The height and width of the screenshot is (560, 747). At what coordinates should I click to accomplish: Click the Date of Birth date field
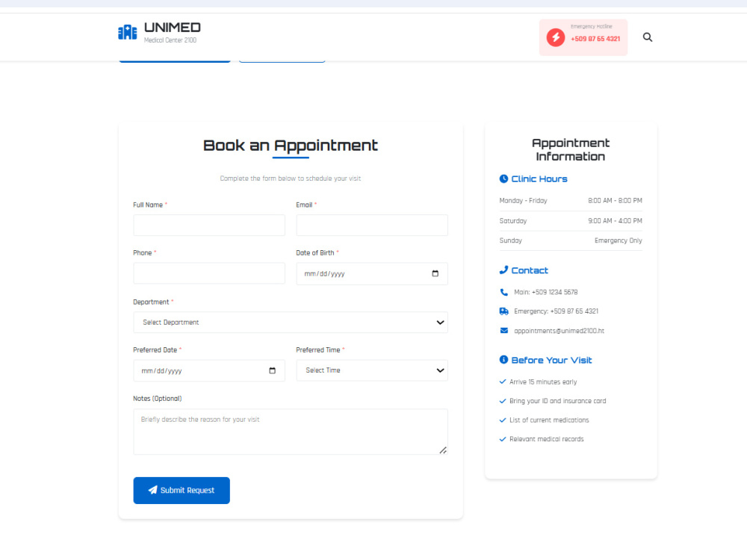tap(372, 274)
